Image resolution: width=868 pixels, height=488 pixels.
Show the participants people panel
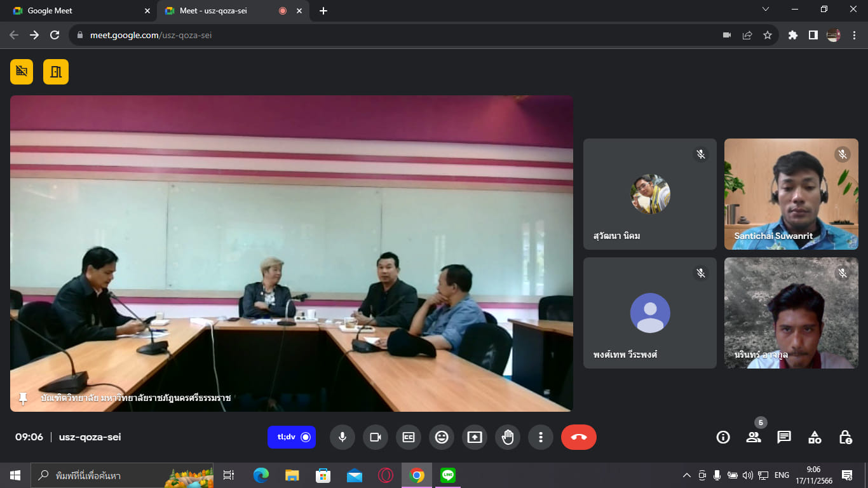(754, 437)
